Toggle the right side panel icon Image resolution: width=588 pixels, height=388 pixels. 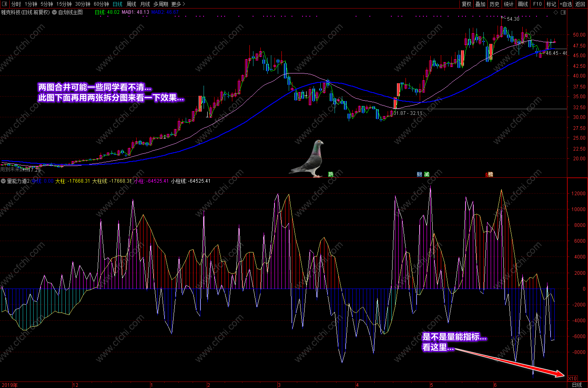click(563, 13)
